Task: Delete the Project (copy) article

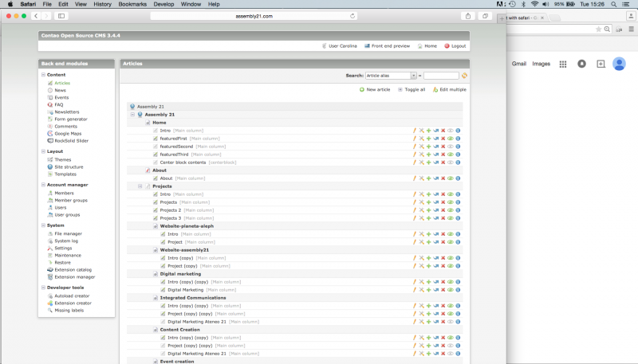Action: pos(443,266)
